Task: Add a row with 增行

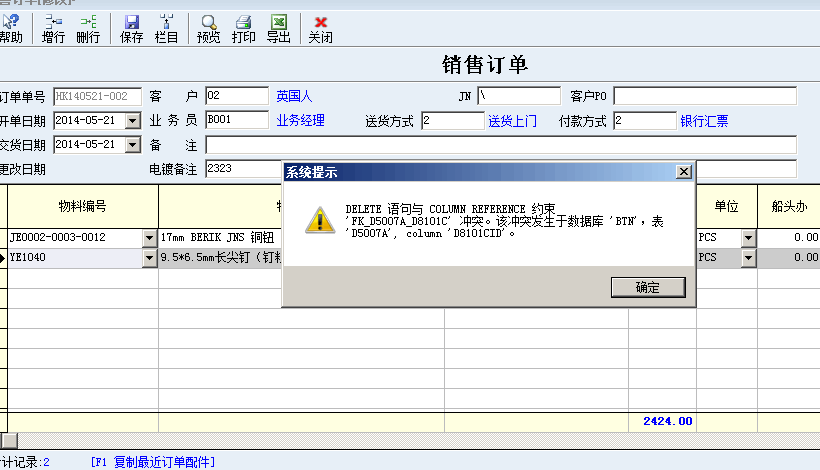Action: tap(53, 29)
